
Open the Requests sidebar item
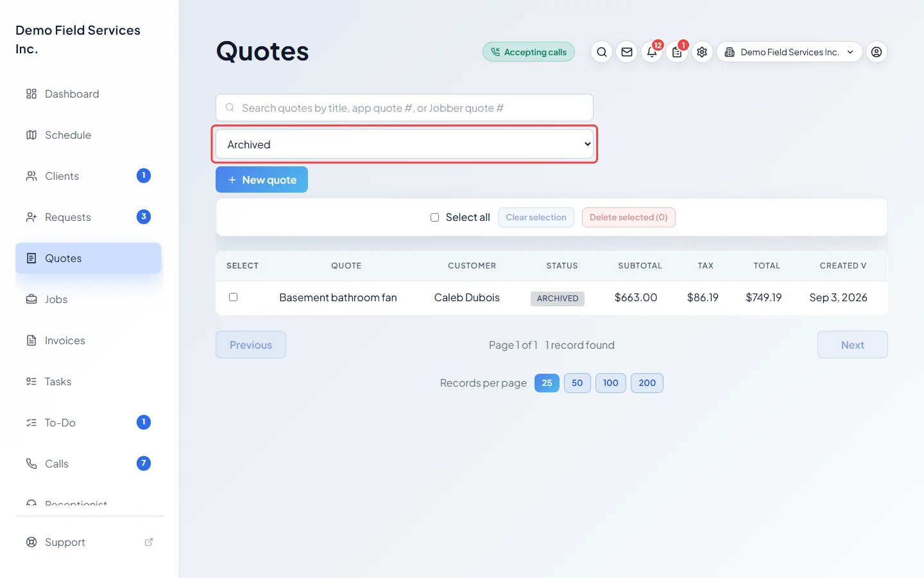point(89,217)
